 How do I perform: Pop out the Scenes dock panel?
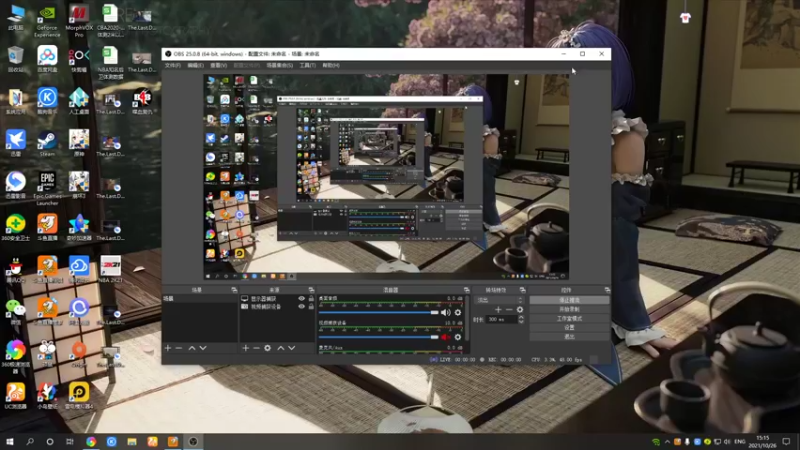tap(234, 290)
